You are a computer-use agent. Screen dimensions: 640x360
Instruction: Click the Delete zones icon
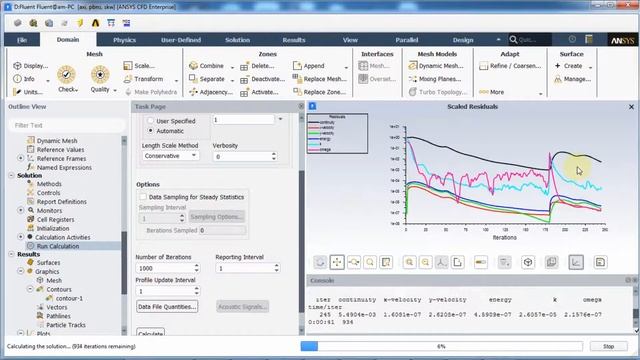(x=244, y=67)
